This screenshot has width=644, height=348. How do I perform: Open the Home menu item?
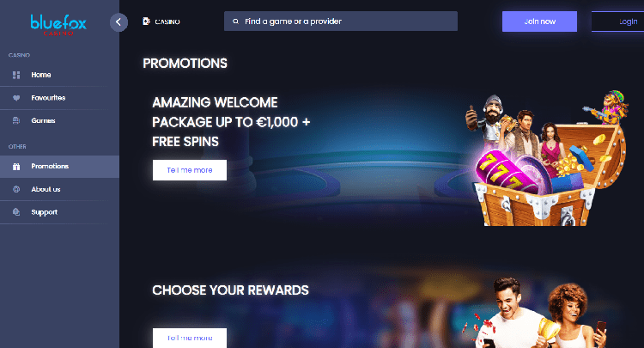tap(59, 75)
